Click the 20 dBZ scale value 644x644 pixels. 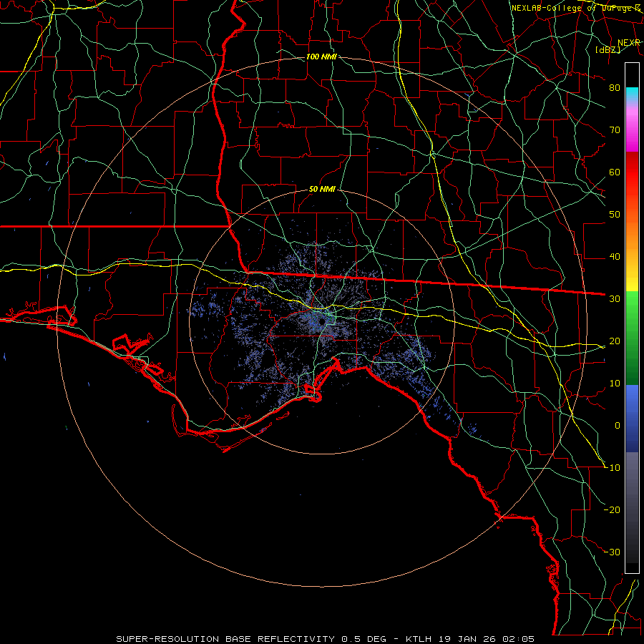(615, 341)
